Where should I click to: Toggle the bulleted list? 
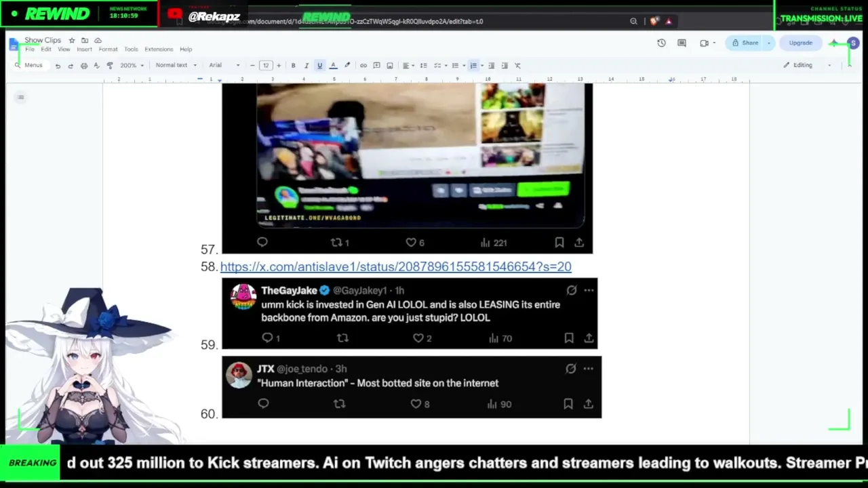pos(455,66)
